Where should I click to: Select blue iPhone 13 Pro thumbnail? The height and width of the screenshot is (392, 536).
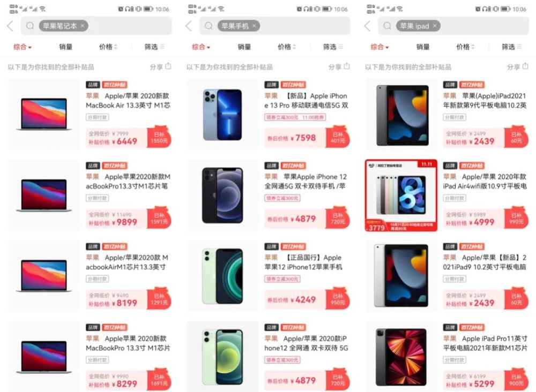tap(222, 115)
